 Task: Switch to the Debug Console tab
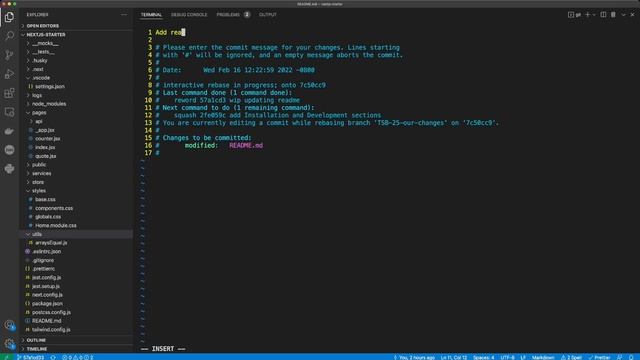189,15
